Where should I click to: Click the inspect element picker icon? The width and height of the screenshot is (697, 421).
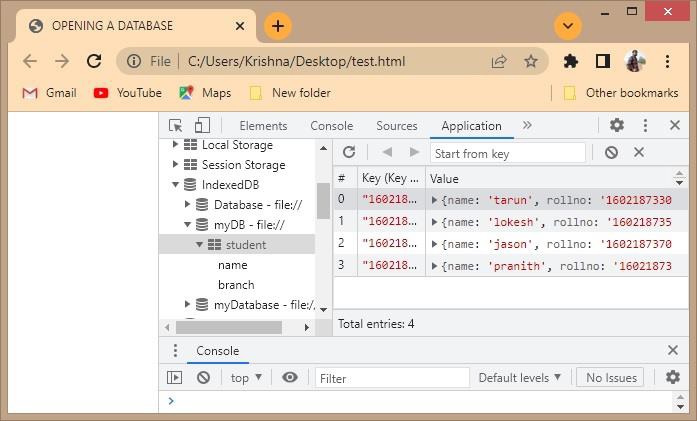(x=176, y=125)
